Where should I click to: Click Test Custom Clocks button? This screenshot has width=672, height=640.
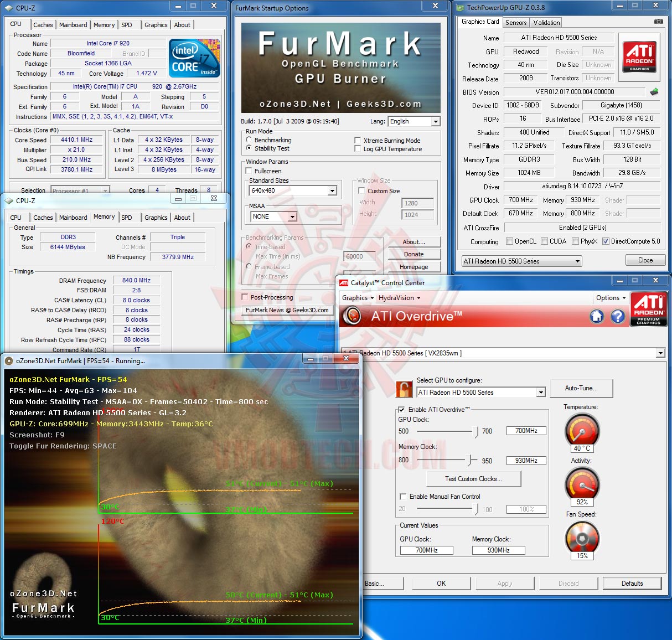click(x=473, y=479)
